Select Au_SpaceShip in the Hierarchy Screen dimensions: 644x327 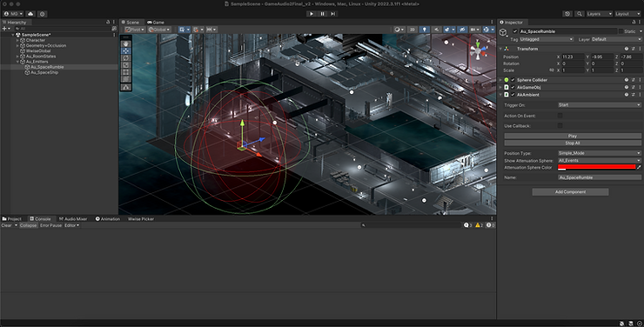(44, 72)
